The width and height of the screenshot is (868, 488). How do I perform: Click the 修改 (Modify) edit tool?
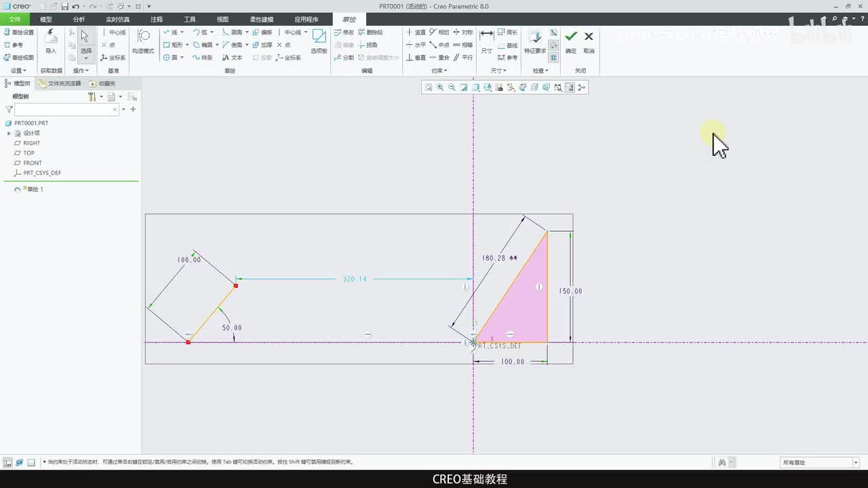coord(344,32)
